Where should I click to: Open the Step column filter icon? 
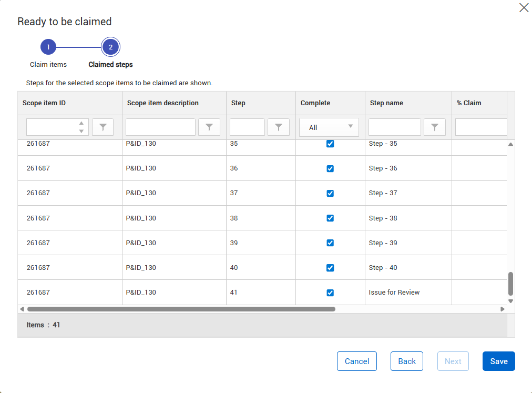pos(279,127)
